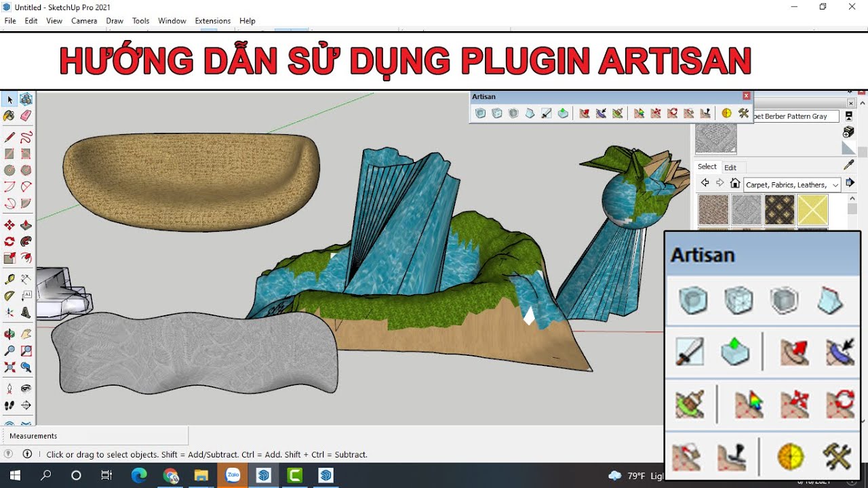The width and height of the screenshot is (868, 488).
Task: Activate Extrude tool in horizontal Artisan toolbar
Action: [x=563, y=113]
